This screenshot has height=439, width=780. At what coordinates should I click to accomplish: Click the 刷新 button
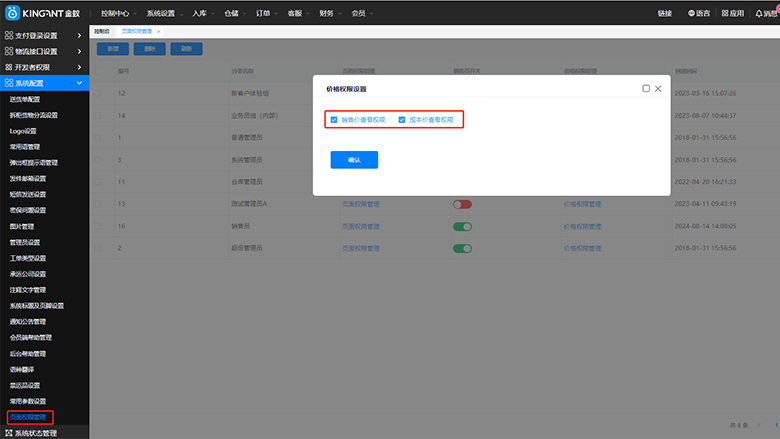point(187,49)
